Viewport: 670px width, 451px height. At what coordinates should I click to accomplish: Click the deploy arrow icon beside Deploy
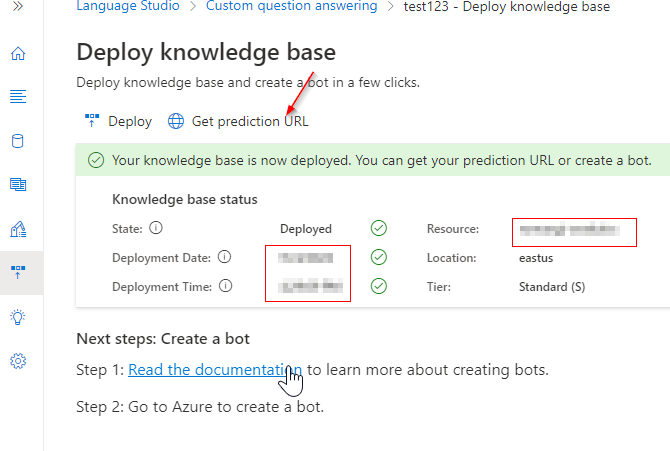click(x=92, y=121)
